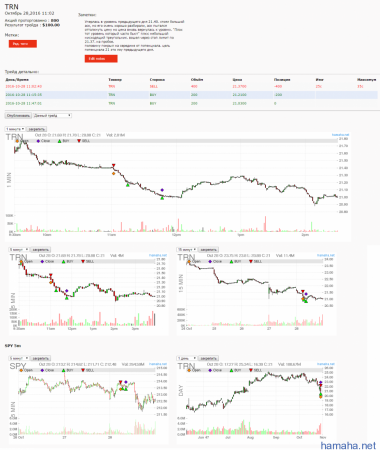The height and width of the screenshot is (450, 380).
Task: Click the price cell 21.3700 in the SELL row
Action: (239, 86)
